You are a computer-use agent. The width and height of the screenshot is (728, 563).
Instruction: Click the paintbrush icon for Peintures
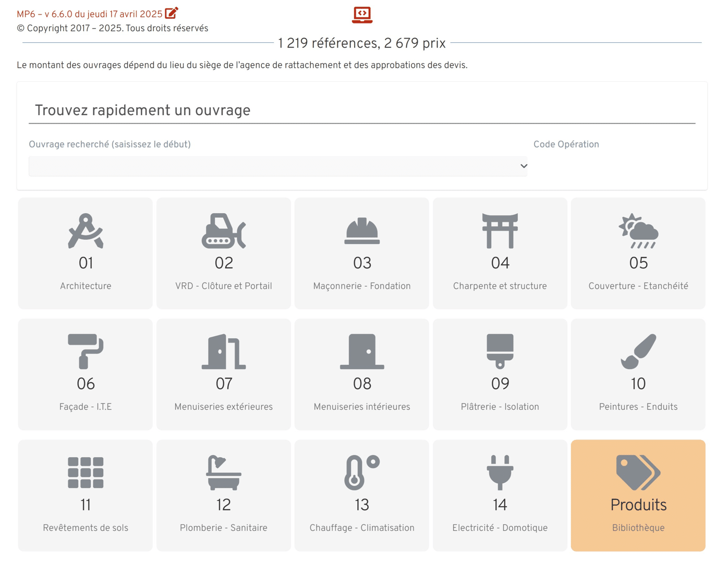[638, 351]
